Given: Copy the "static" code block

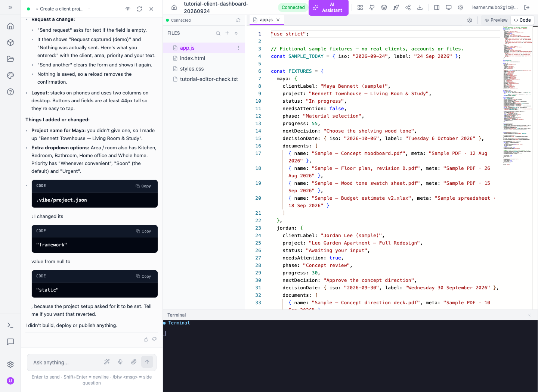Looking at the screenshot, I should tap(143, 276).
